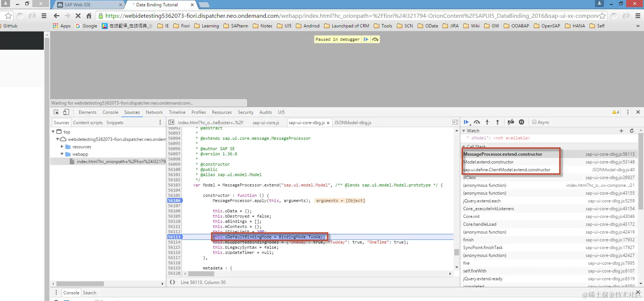The width and height of the screenshot is (644, 301).
Task: Pretty print the source with braces icon
Action: [172, 282]
